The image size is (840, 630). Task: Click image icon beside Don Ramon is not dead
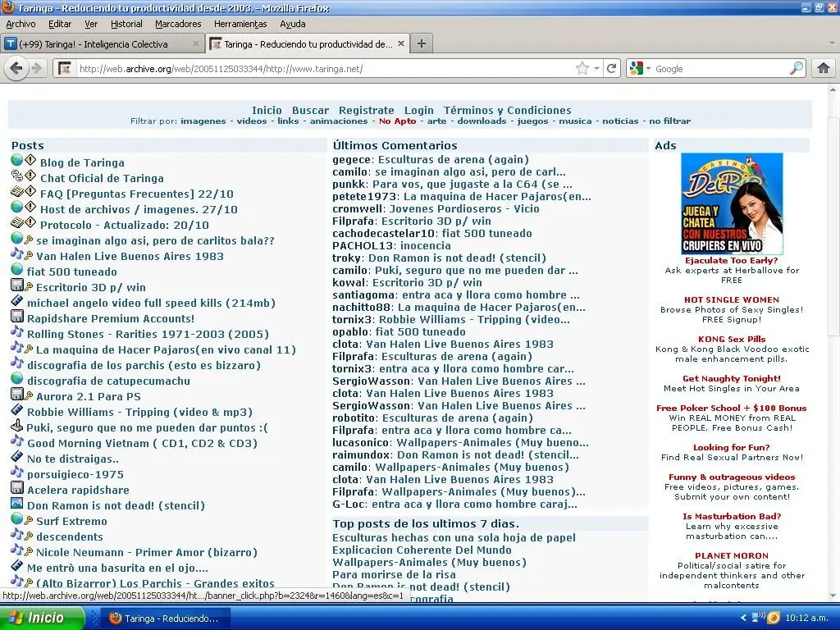pos(17,503)
